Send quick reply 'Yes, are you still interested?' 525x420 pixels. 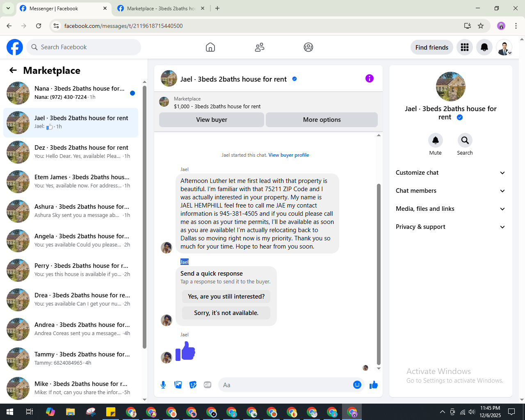pos(226,297)
